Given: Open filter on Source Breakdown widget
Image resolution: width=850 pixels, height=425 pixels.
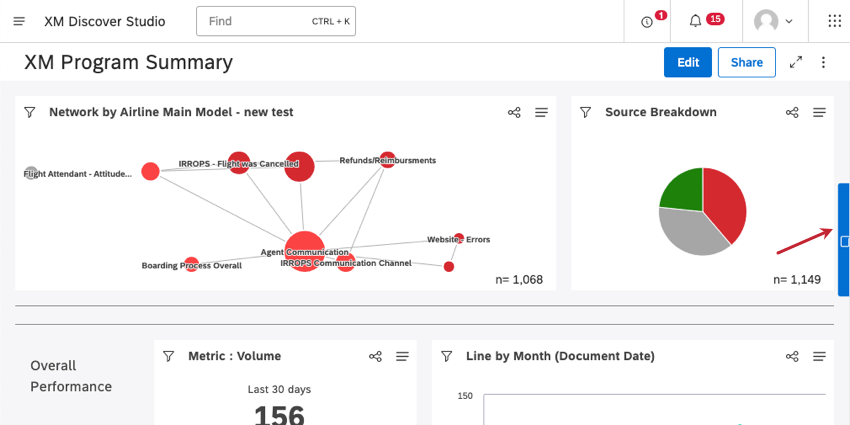Looking at the screenshot, I should point(585,112).
